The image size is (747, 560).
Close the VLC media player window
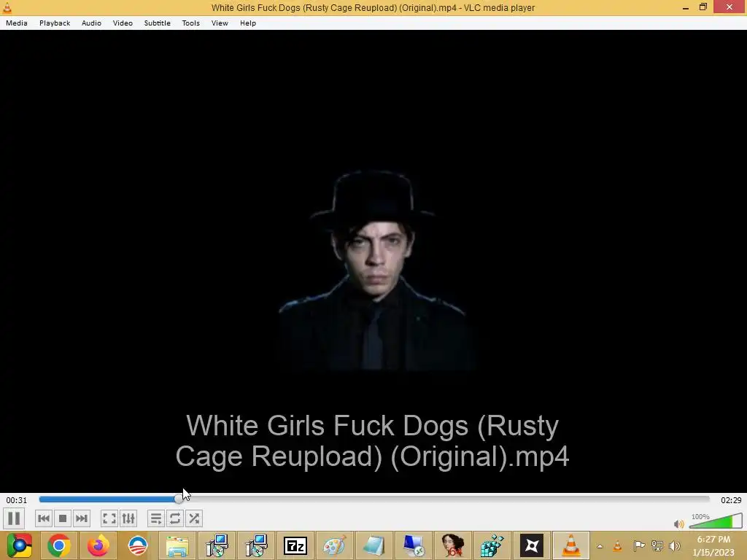729,7
